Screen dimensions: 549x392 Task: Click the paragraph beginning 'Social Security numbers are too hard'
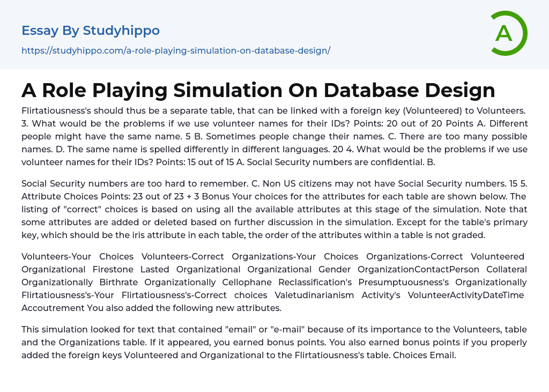click(x=274, y=209)
